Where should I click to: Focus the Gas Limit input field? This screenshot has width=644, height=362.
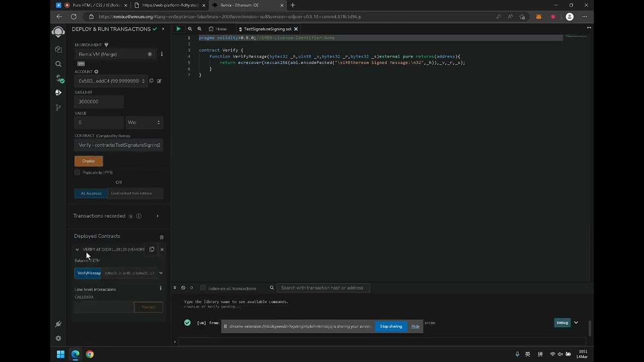point(99,102)
